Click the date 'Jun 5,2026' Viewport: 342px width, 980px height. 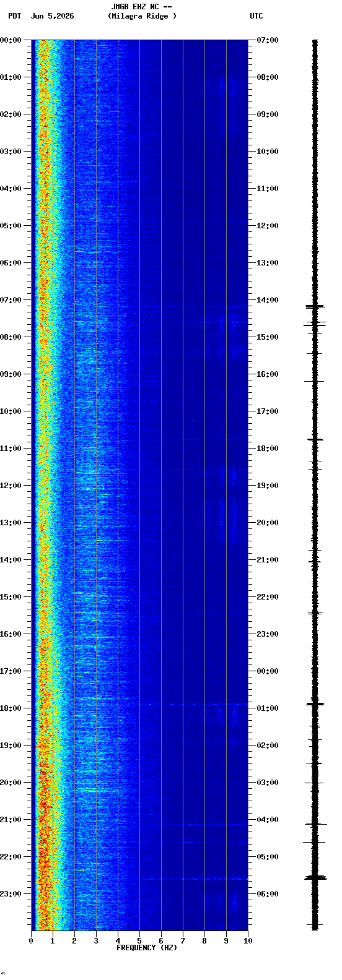click(52, 16)
